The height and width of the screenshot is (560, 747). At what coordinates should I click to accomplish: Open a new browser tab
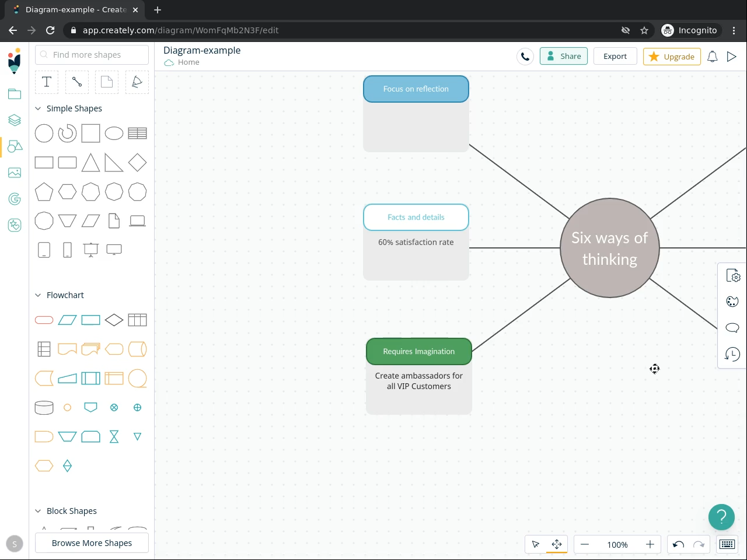pos(158,10)
